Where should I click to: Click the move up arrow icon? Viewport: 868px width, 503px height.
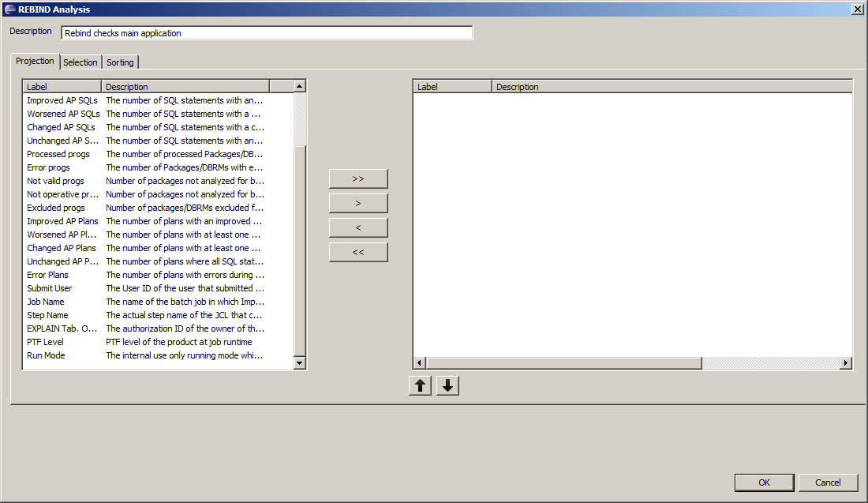pos(420,386)
